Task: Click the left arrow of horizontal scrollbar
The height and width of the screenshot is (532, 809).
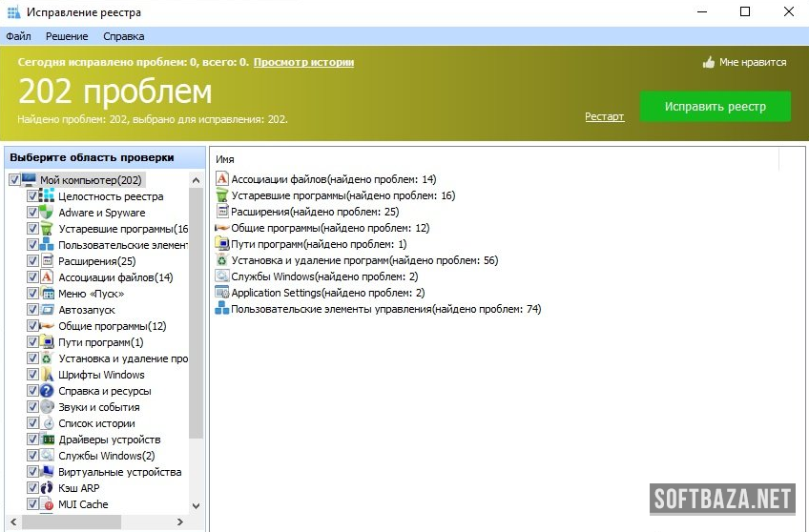Action: click(11, 522)
